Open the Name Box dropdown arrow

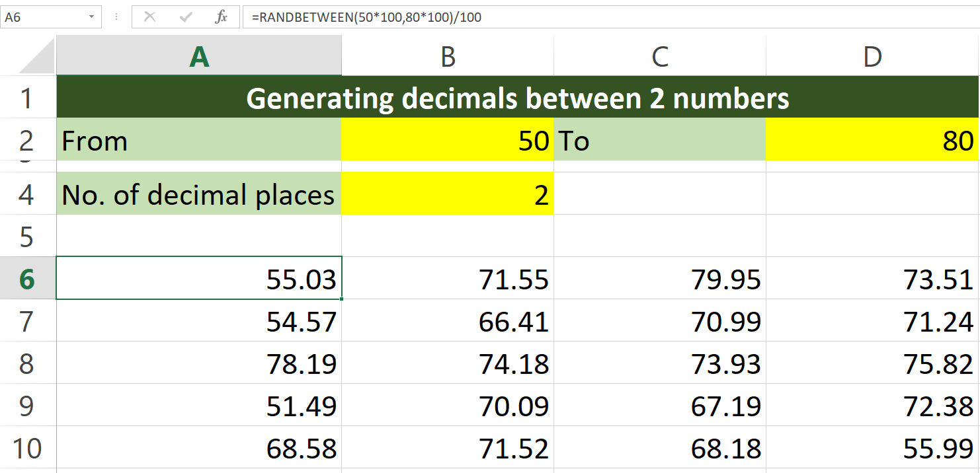[x=91, y=17]
